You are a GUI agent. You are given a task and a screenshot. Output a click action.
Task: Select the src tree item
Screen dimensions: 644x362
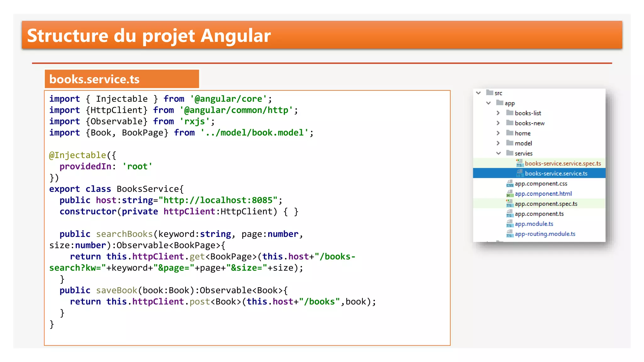498,93
